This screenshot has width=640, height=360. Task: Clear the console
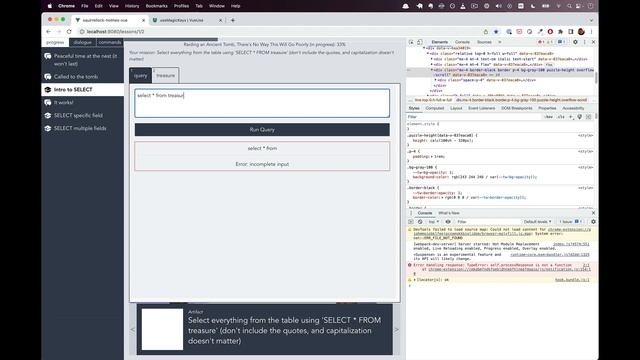tap(420, 222)
